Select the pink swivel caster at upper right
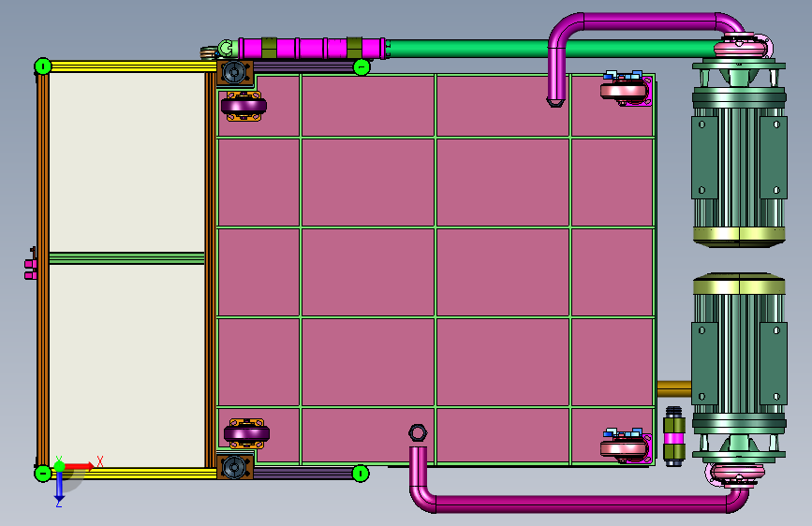Screen dimensions: 812x526 point(626,89)
